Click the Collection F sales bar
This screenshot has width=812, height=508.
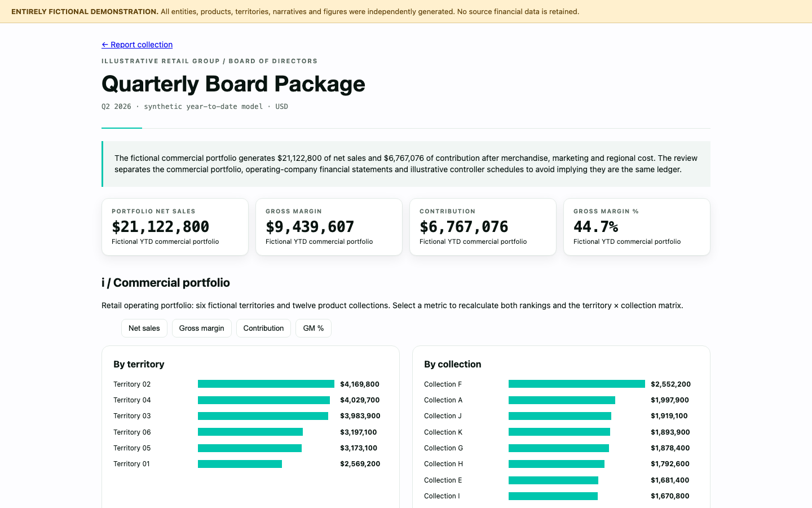pos(577,384)
